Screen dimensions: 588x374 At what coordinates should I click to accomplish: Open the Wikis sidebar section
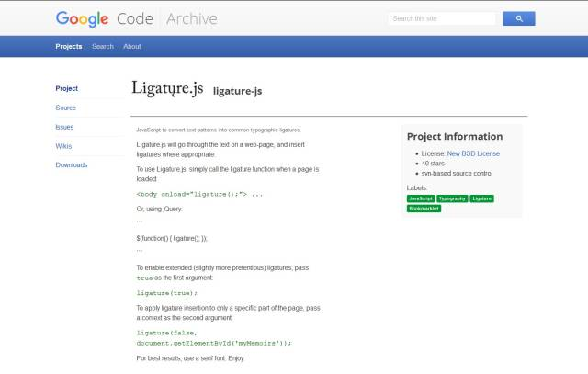pos(63,146)
